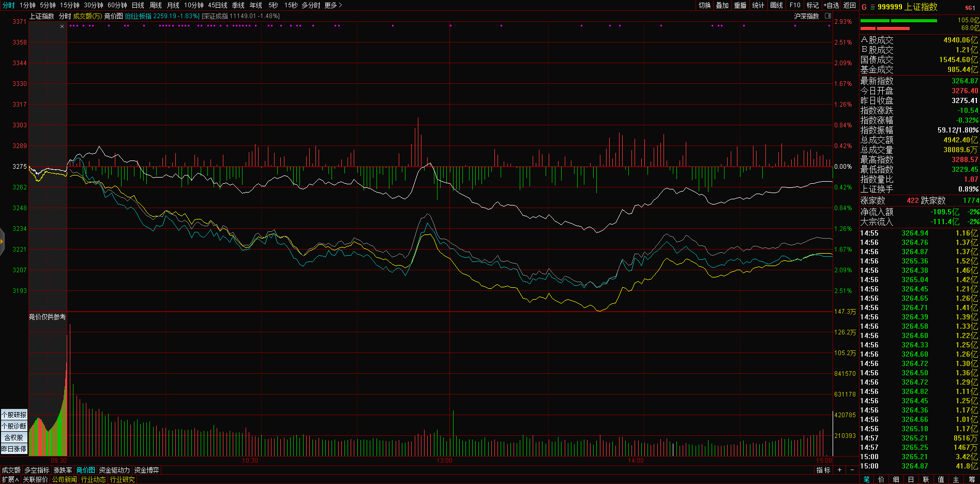Click the three-line menu icon beside 999999
This screenshot has width=980, height=484.
pyautogui.click(x=872, y=7)
